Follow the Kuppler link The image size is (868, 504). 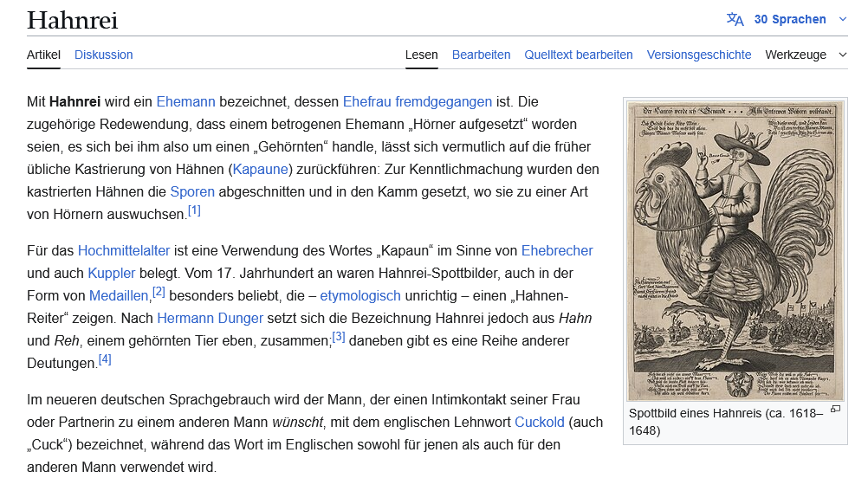[111, 274]
